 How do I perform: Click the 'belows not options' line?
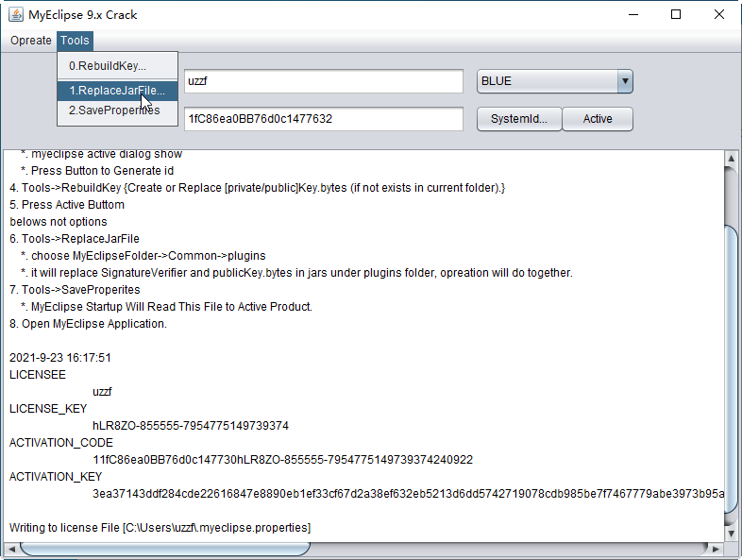[59, 222]
